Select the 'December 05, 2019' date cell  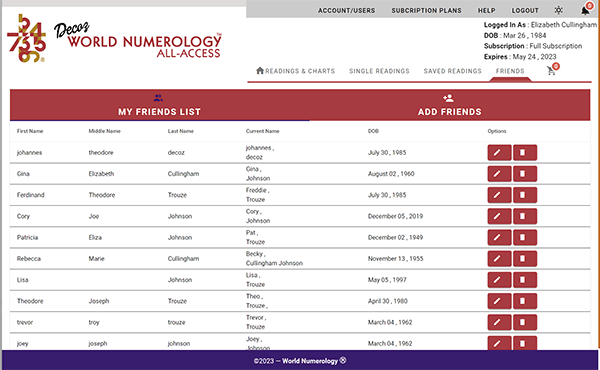[395, 216]
